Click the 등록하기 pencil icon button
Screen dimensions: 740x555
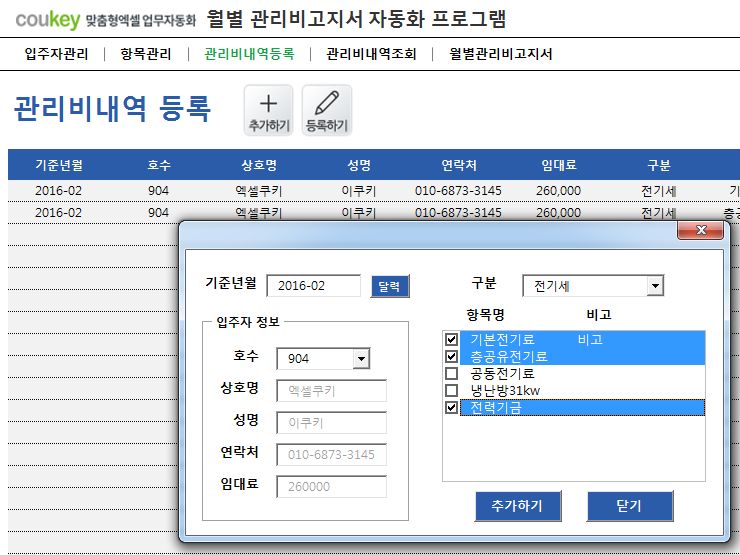pyautogui.click(x=327, y=110)
